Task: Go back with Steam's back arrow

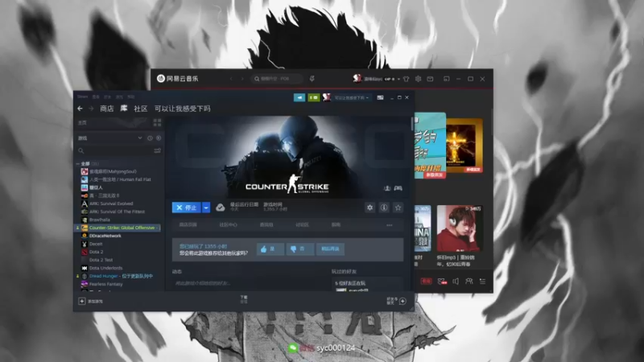Action: tap(80, 109)
